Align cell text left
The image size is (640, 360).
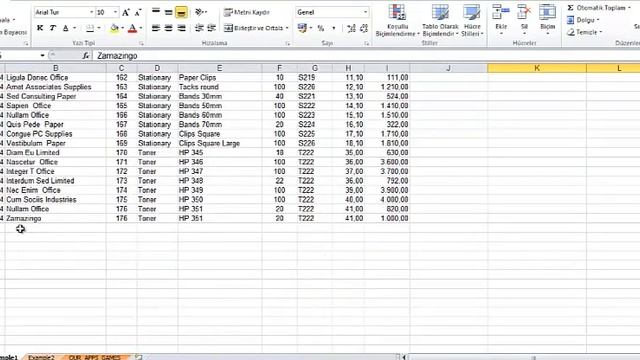click(x=156, y=28)
